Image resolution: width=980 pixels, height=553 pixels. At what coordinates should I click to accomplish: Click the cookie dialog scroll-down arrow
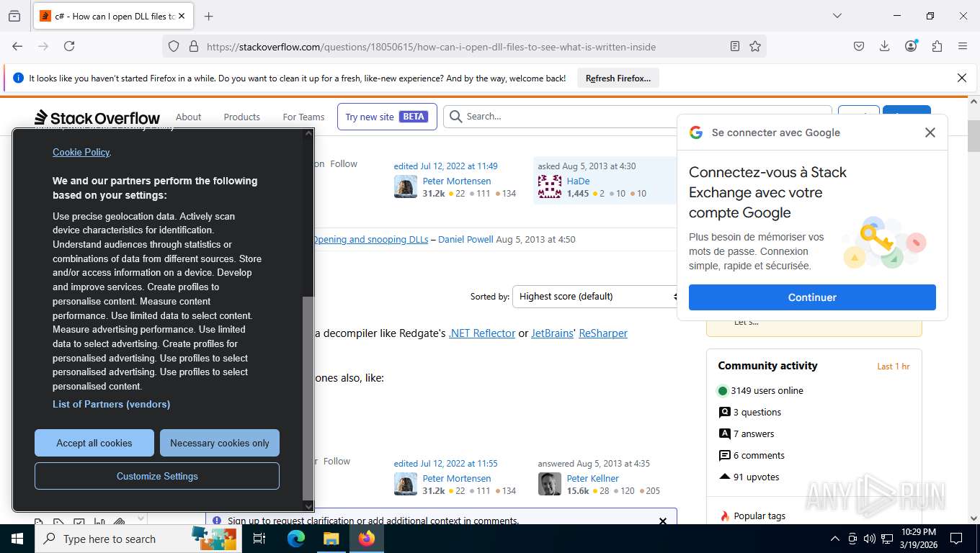click(x=308, y=506)
